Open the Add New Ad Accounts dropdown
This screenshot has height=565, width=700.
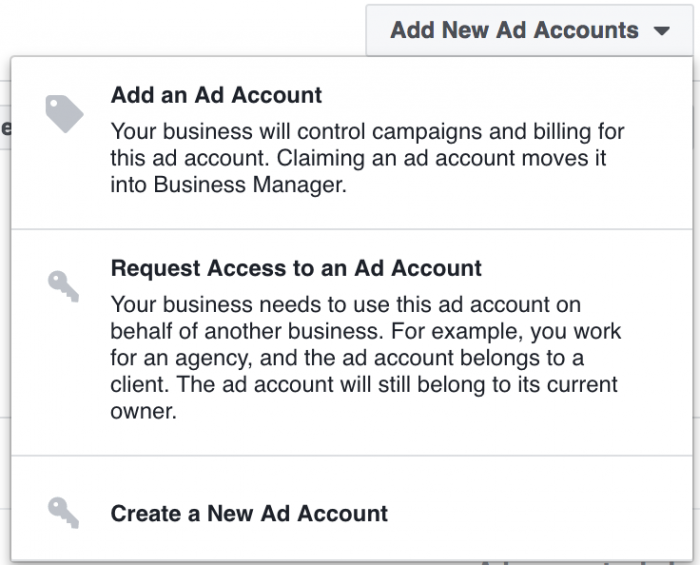[x=514, y=30]
